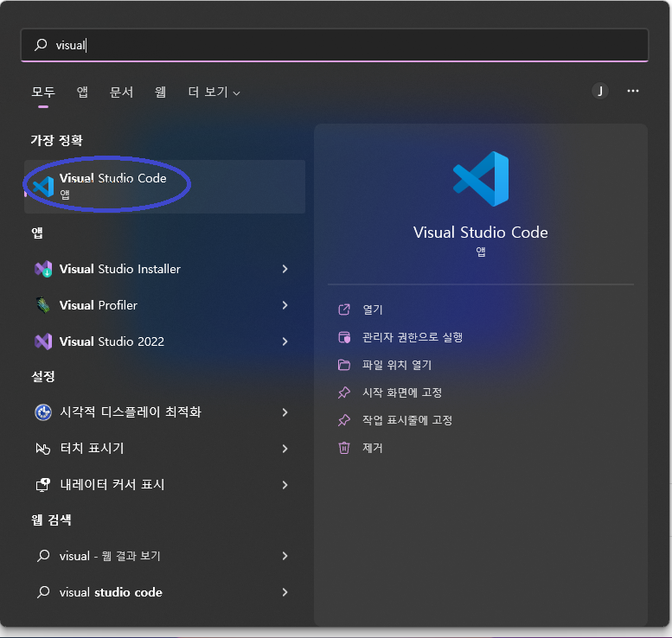Open the 더 보기 dropdown
This screenshot has width=672, height=638.
click(214, 92)
